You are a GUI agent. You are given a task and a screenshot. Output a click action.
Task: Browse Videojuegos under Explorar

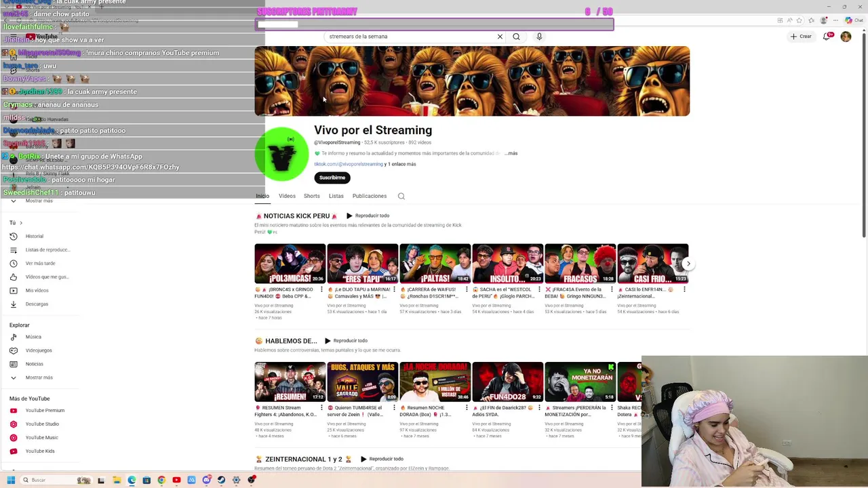click(39, 350)
